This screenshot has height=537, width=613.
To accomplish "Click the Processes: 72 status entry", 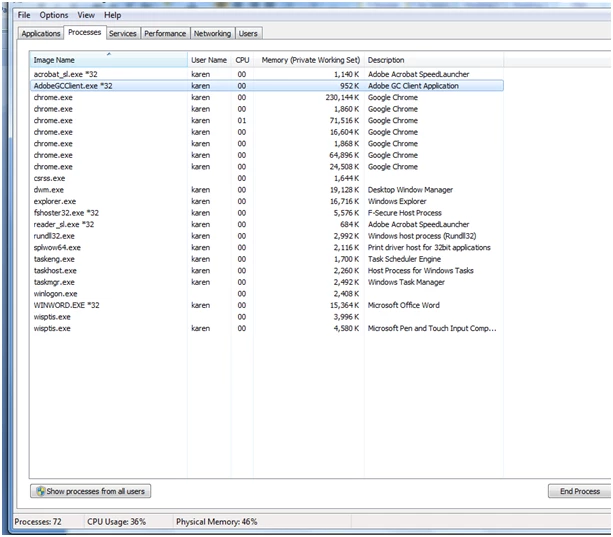I will pos(38,522).
